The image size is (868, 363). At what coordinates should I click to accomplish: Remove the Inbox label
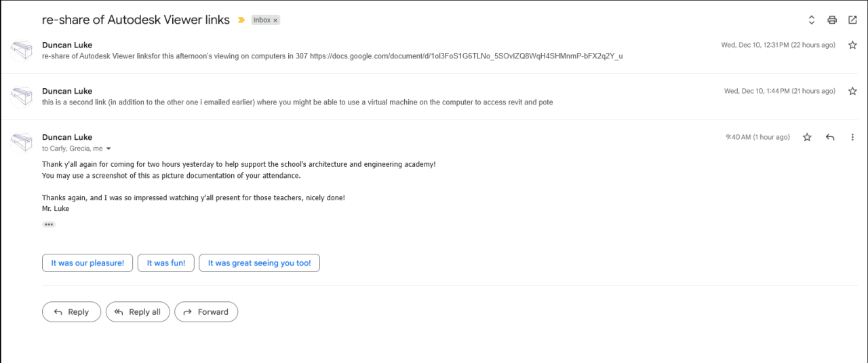[275, 20]
